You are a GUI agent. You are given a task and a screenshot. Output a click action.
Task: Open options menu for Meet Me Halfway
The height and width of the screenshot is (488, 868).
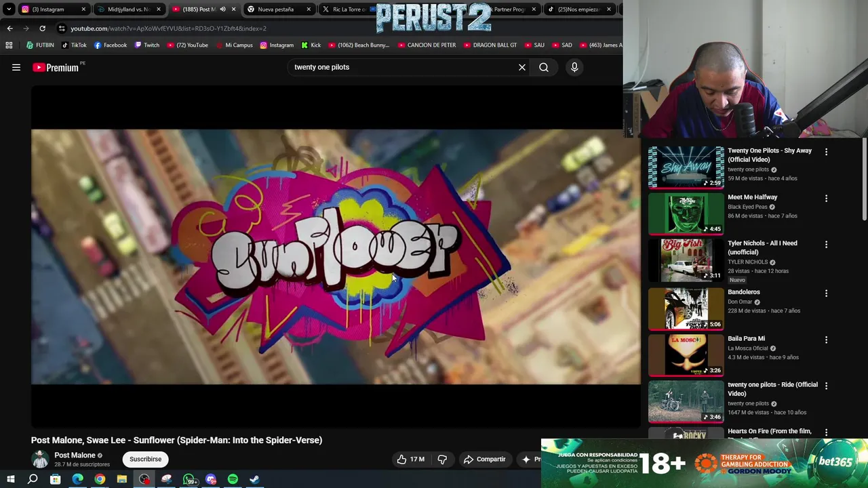coord(826,199)
